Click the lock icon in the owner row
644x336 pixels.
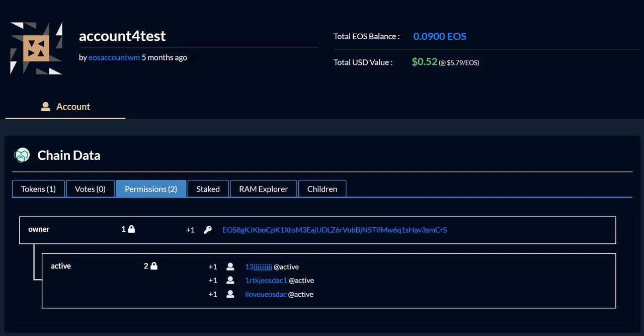tap(131, 229)
